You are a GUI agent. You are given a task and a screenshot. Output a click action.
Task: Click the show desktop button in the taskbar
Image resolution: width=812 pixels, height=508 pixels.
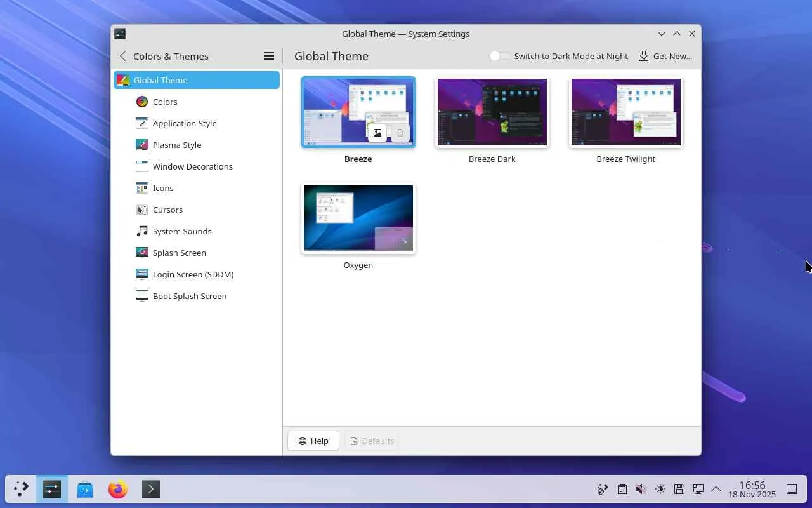792,489
